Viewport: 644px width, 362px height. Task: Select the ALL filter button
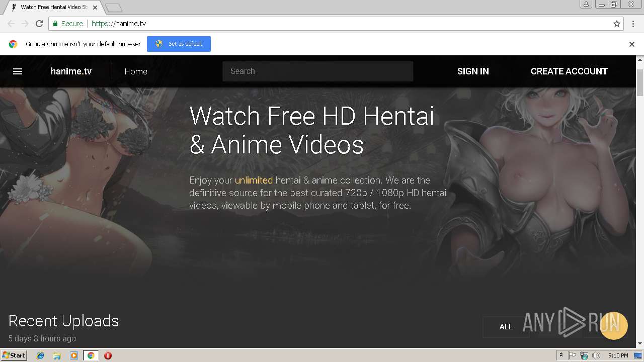[506, 327]
